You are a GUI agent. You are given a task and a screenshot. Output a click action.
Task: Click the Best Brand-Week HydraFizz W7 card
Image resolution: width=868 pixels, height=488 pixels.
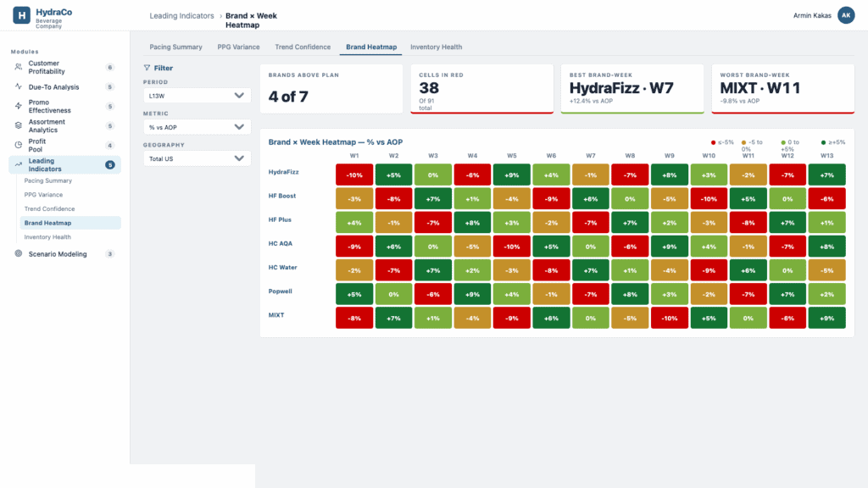632,88
